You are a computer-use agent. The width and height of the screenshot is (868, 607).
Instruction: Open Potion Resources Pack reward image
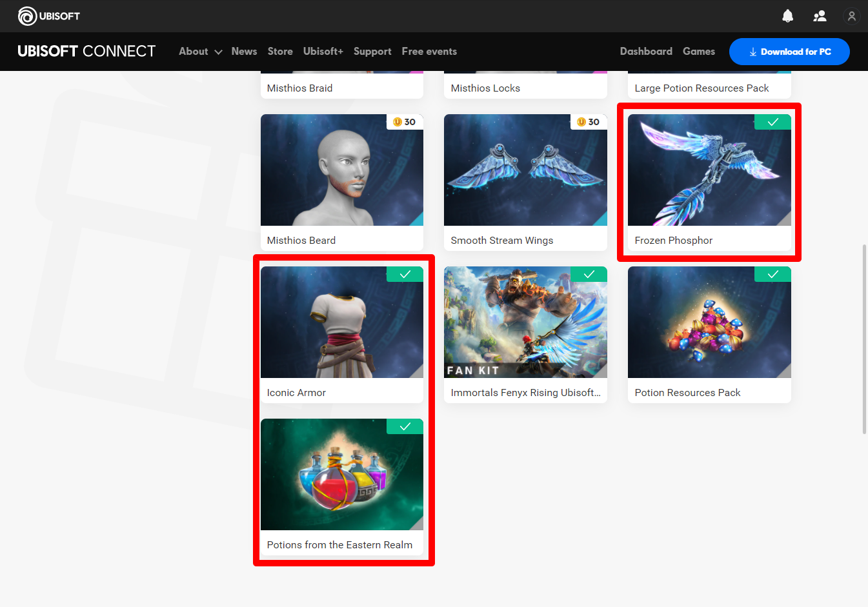[709, 322]
